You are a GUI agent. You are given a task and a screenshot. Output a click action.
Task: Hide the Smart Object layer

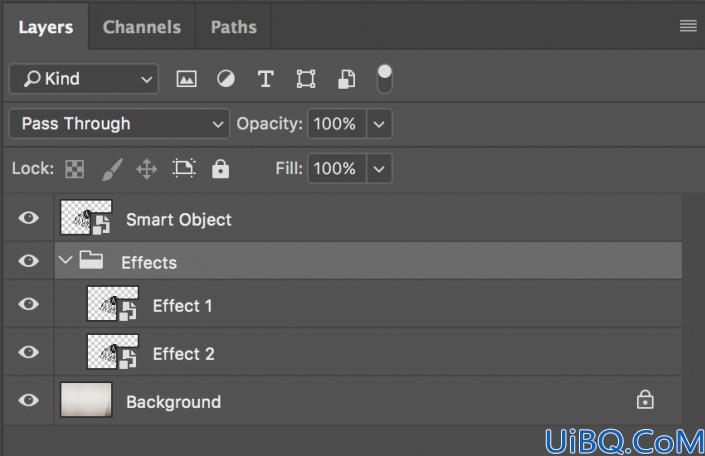tap(28, 218)
